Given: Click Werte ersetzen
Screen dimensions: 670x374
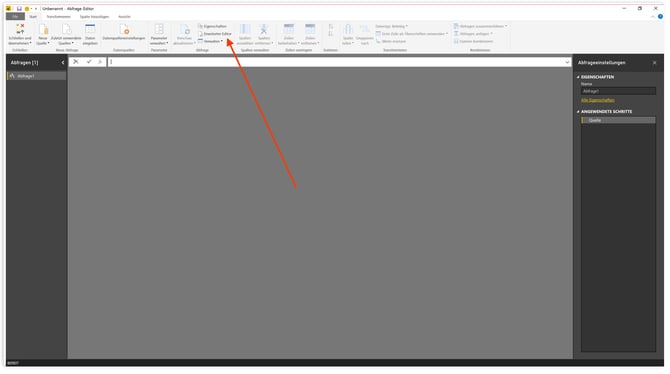Looking at the screenshot, I should (391, 41).
